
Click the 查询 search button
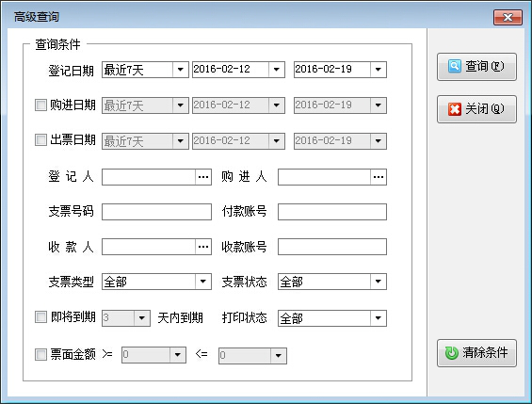pyautogui.click(x=476, y=67)
